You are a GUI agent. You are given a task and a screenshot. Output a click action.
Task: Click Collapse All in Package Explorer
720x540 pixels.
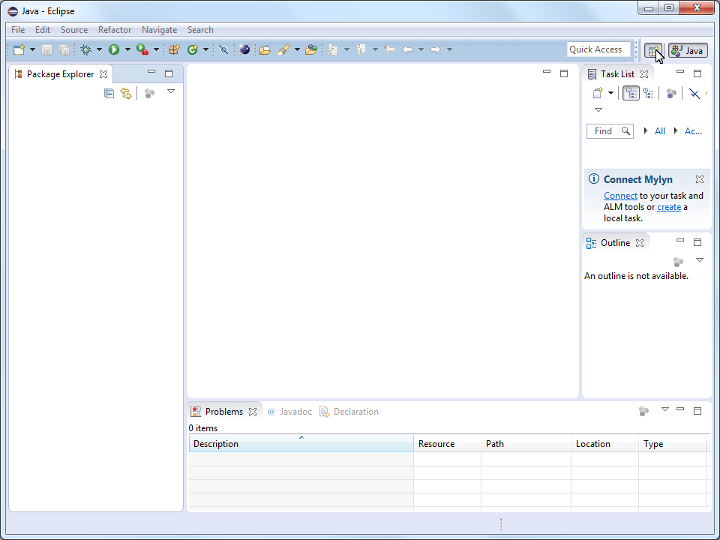pos(109,93)
